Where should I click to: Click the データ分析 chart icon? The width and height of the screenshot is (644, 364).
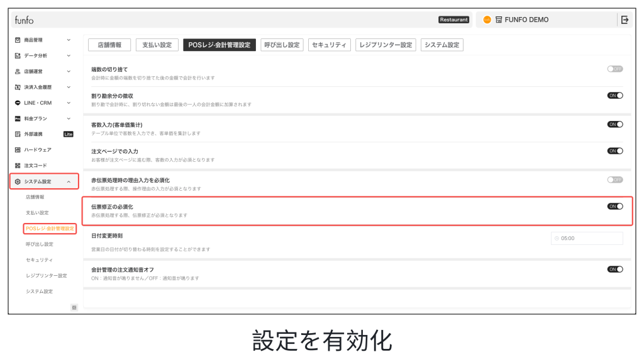(18, 55)
